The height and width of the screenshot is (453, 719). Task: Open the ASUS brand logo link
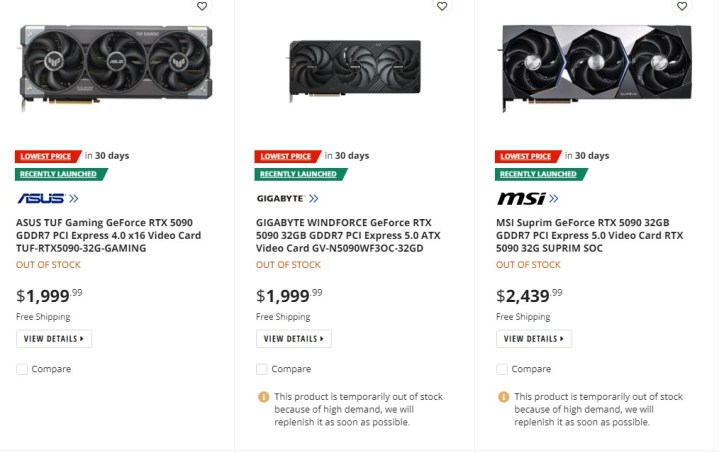[x=48, y=198]
